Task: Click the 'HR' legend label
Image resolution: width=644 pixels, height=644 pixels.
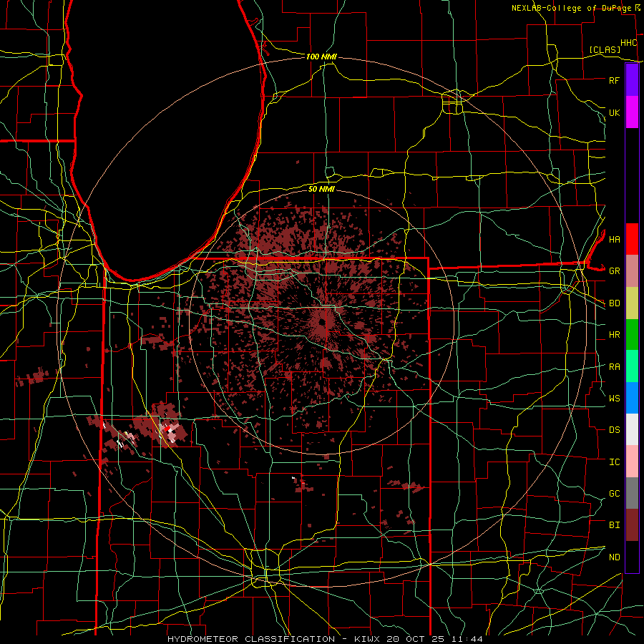Action: (614, 335)
